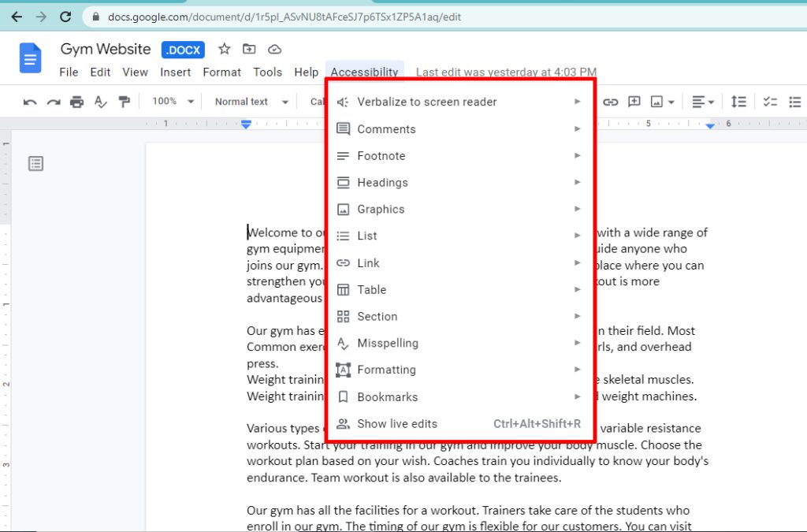
Task: Choose Show live edits
Action: 397,423
